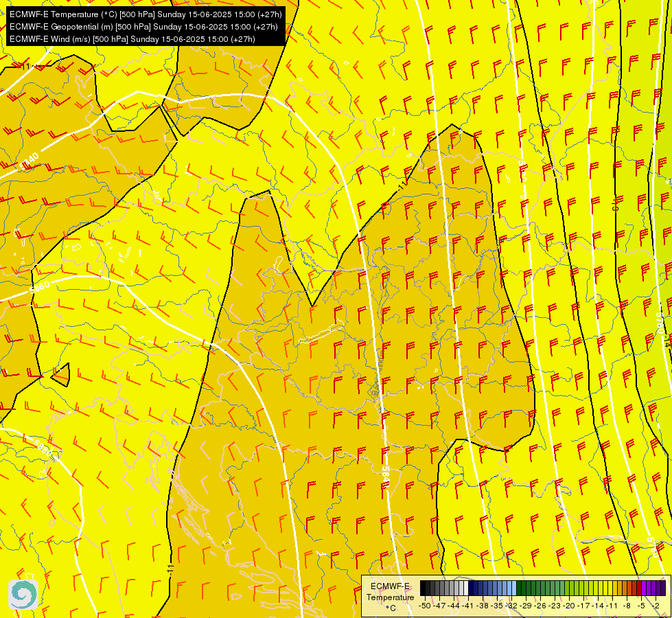The image size is (672, 618).
Task: Click the -17 legend scale label
Action: (583, 606)
